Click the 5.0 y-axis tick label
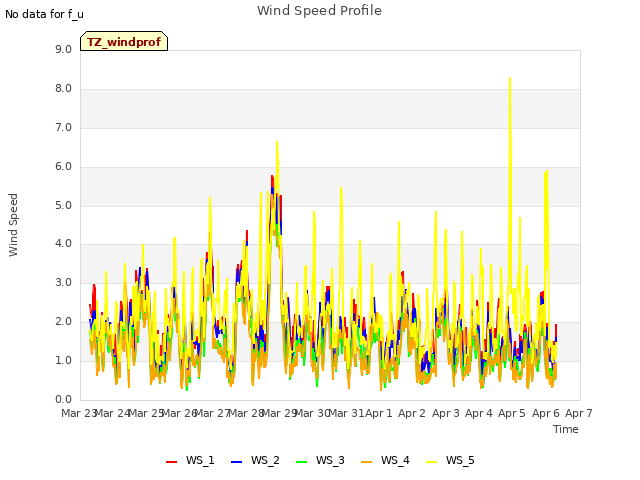Image resolution: width=640 pixels, height=480 pixels. 63,206
